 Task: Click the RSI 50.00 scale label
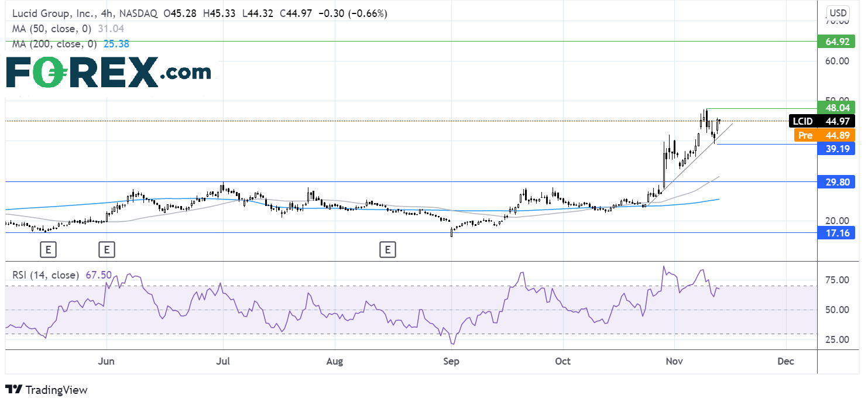(x=838, y=310)
